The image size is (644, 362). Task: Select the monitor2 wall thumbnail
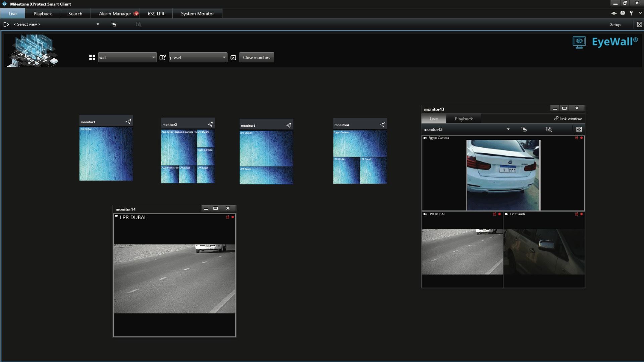(x=188, y=157)
